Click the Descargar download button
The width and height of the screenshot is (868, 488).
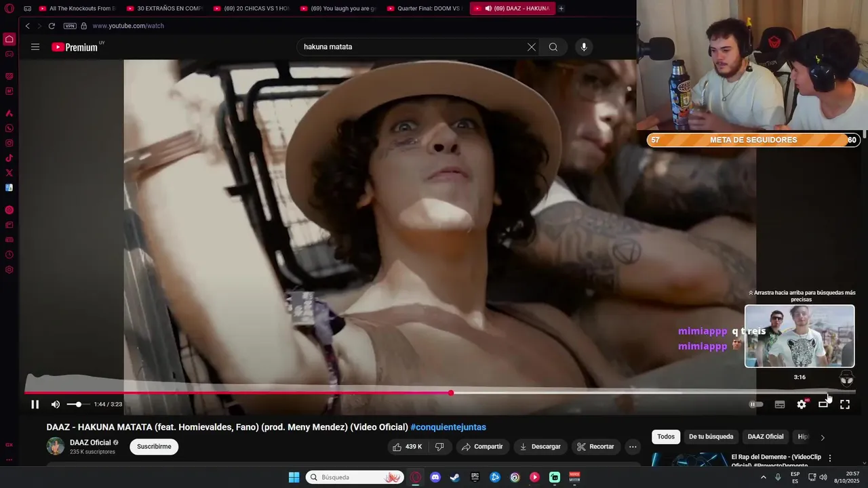point(540,447)
